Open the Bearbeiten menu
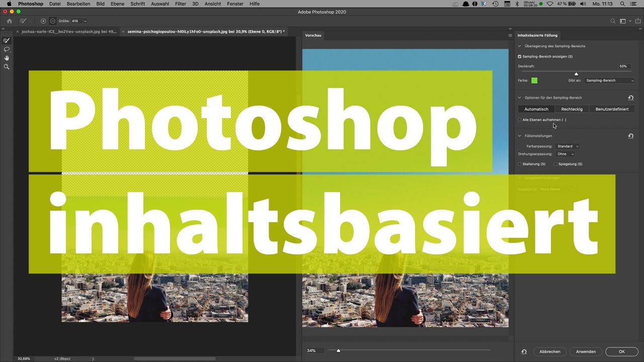 [78, 4]
